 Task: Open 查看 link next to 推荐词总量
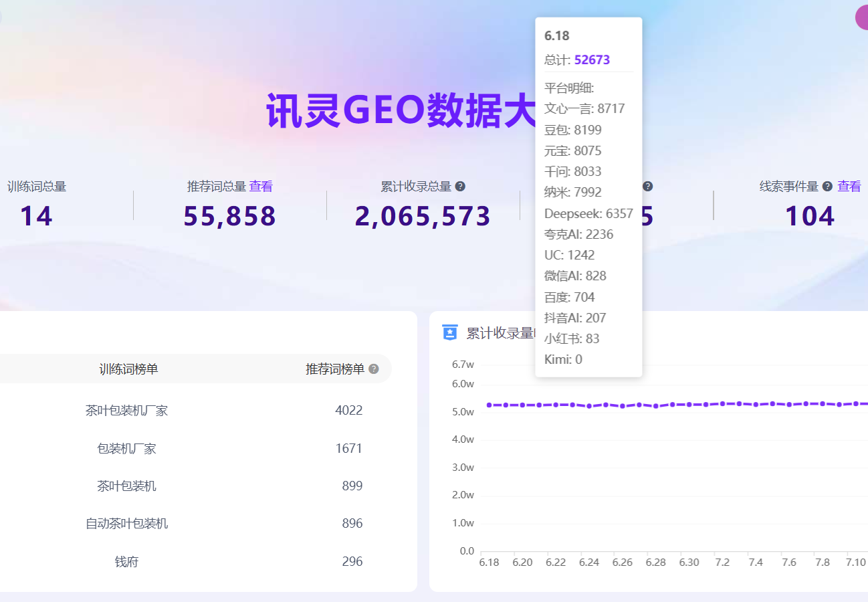[261, 187]
